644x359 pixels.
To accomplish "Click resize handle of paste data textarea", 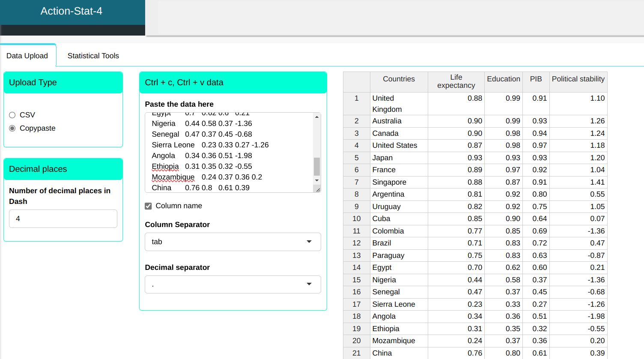I will 318,189.
